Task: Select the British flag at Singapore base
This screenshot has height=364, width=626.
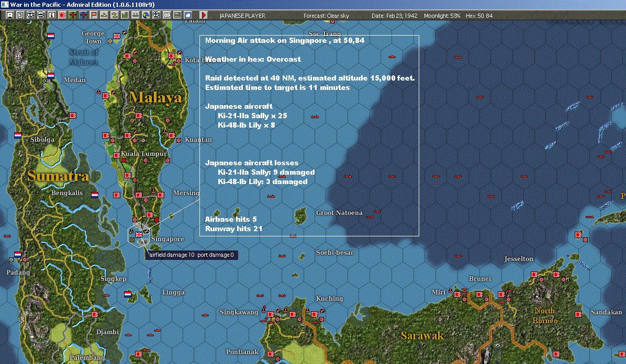Action: pyautogui.click(x=139, y=235)
